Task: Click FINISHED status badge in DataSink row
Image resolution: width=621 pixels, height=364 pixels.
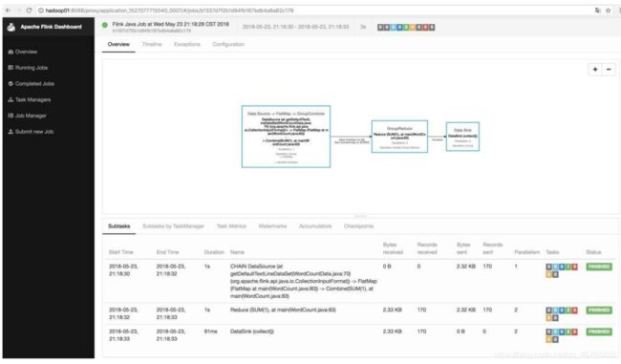Action: click(x=599, y=332)
